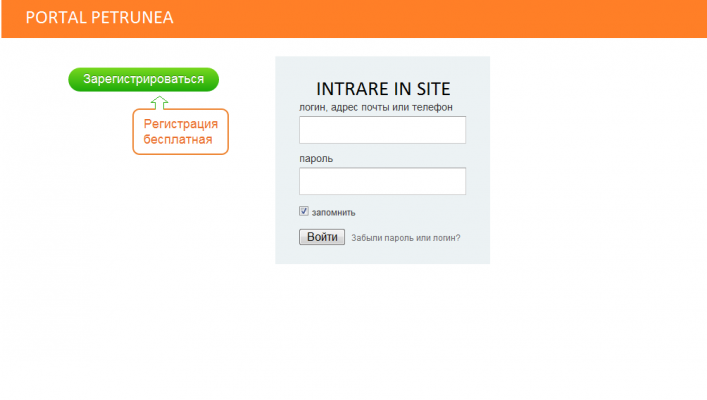Select the word бесплатная in the tooltip
707x400 pixels.
(x=177, y=140)
